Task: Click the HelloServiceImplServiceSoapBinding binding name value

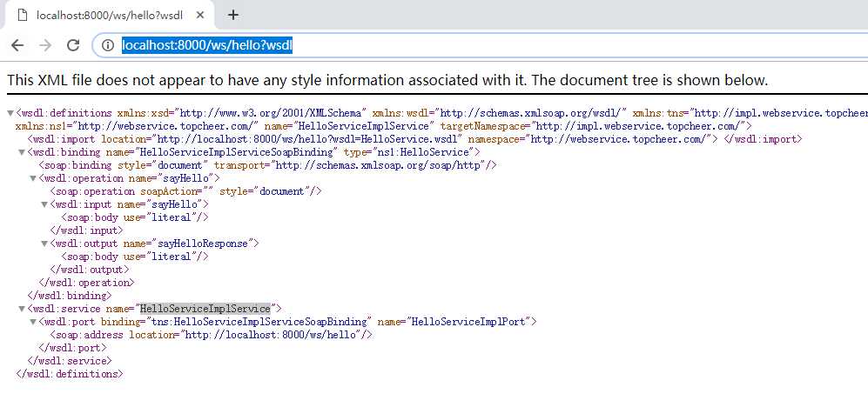Action: [238, 152]
